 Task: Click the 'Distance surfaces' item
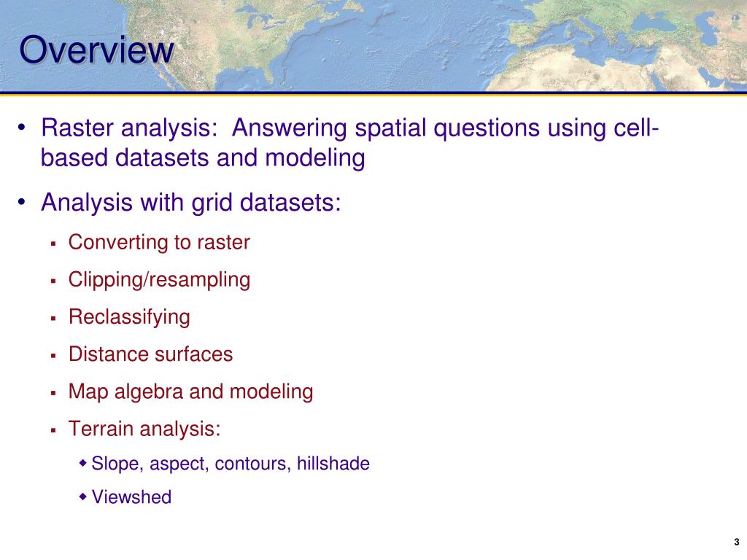pyautogui.click(x=150, y=354)
